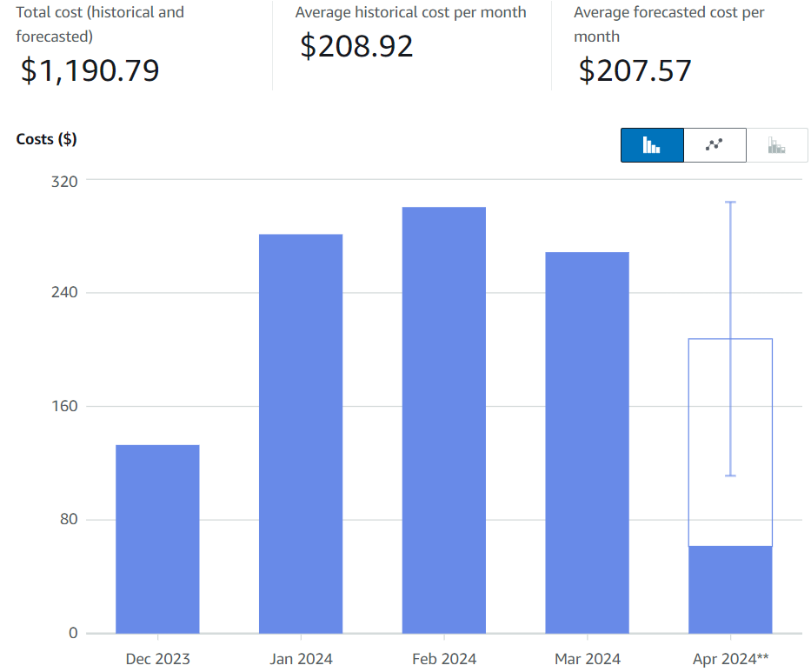Click the $208.92 average historical cost value
811x672 pixels.
point(356,46)
